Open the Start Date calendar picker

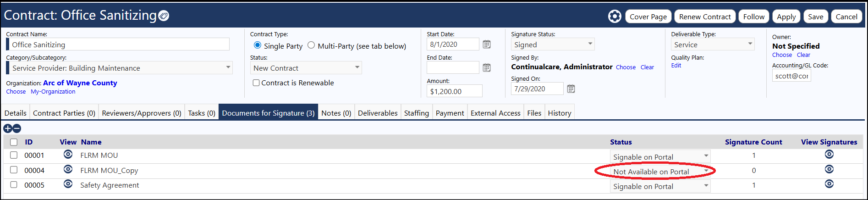(487, 44)
